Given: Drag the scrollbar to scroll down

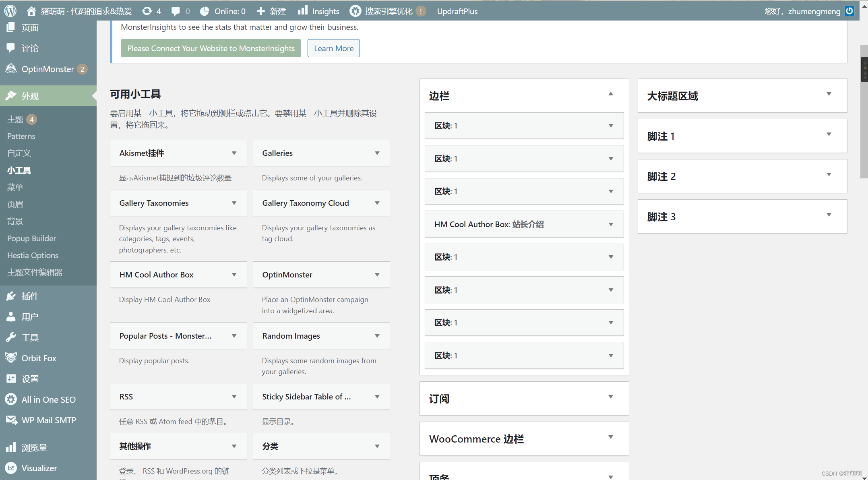Looking at the screenshot, I should [x=864, y=68].
